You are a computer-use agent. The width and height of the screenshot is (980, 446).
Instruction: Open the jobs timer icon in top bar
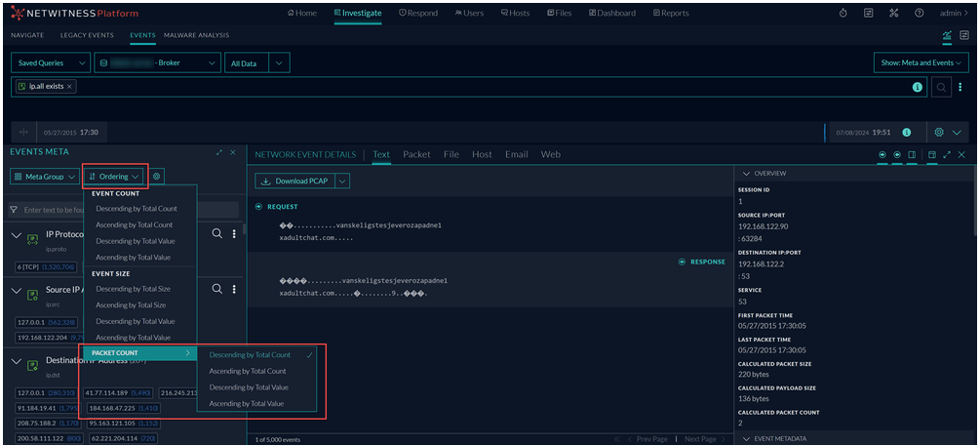tap(843, 13)
